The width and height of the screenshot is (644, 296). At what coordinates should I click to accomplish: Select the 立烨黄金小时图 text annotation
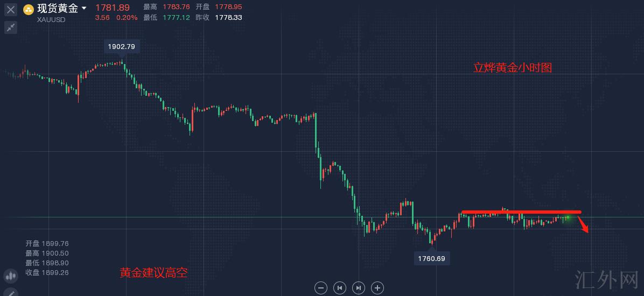tap(513, 68)
